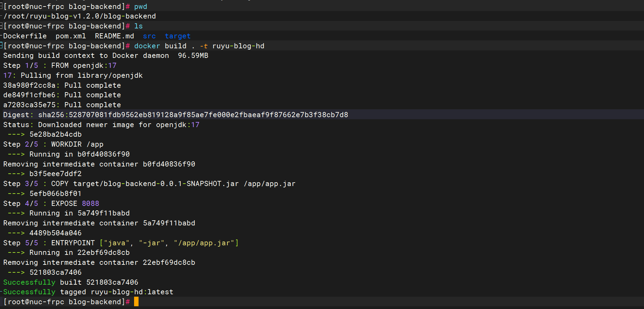Click the build context size '96.59MB'
Screen dimensions: 644x309
(193, 55)
